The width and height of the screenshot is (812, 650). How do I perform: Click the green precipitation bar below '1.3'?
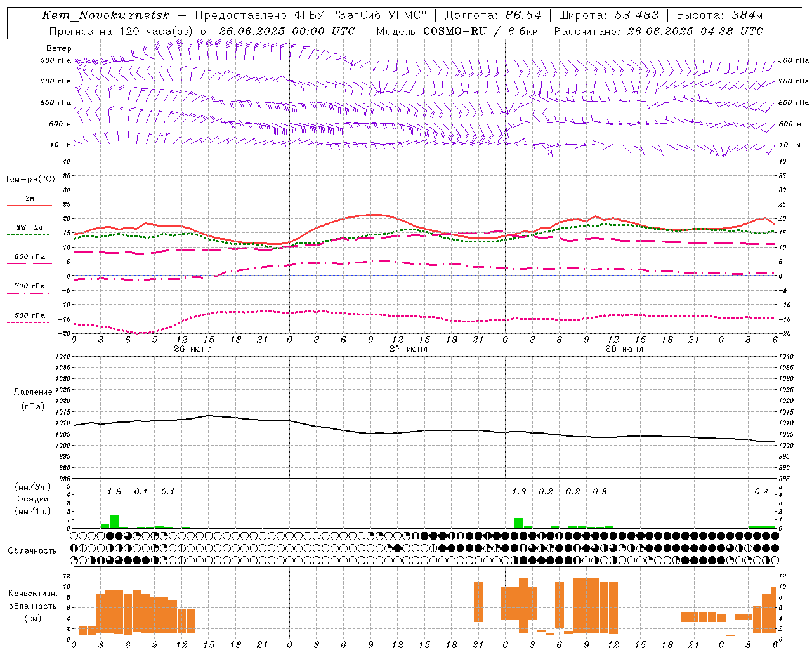(x=519, y=523)
